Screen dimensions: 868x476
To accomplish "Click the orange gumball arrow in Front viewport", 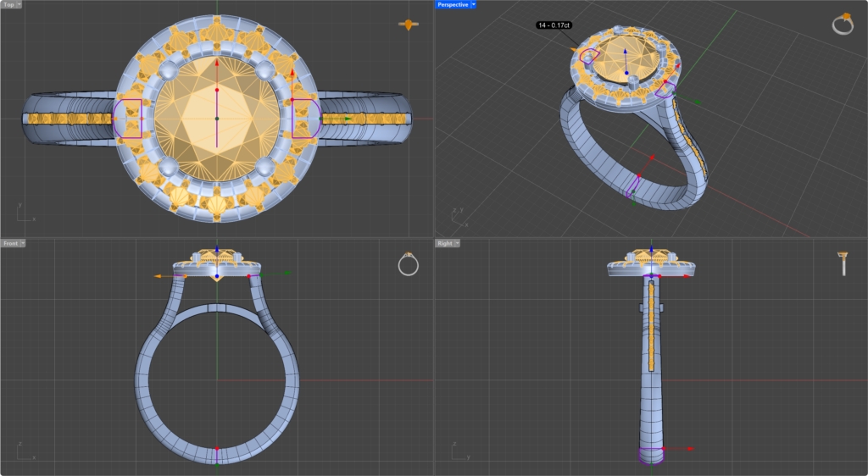I will (x=158, y=276).
